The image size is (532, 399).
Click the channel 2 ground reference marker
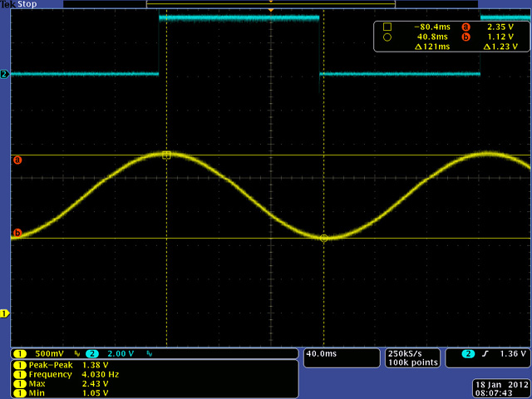pyautogui.click(x=4, y=75)
